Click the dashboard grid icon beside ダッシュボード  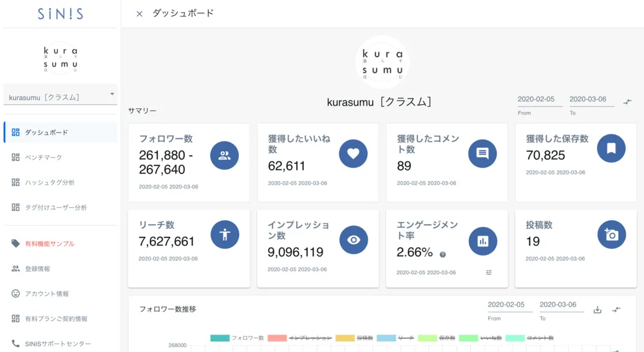pyautogui.click(x=15, y=132)
